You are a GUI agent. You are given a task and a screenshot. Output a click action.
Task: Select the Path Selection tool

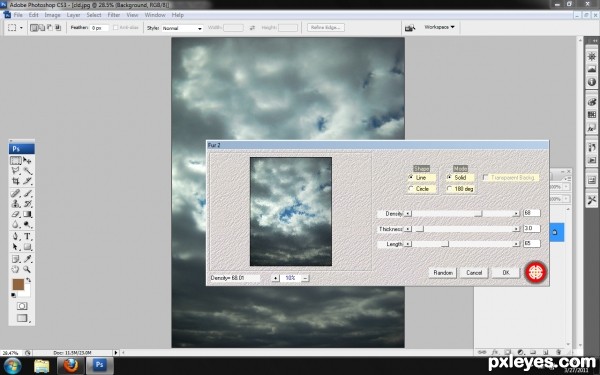pos(16,247)
